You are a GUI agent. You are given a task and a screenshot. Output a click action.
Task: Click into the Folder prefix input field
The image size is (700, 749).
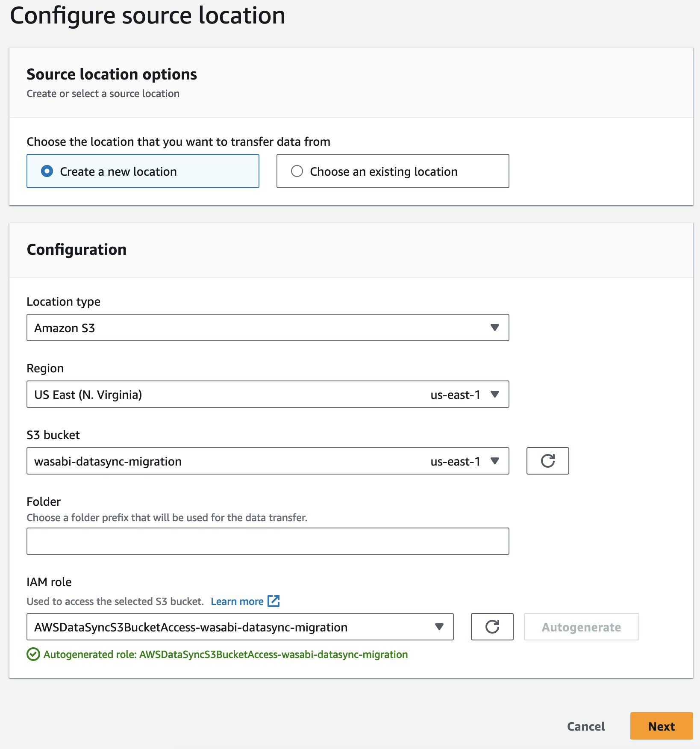[268, 541]
